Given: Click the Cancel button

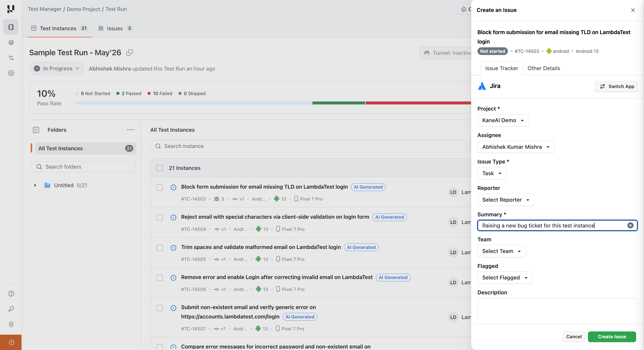Looking at the screenshot, I should [x=574, y=337].
